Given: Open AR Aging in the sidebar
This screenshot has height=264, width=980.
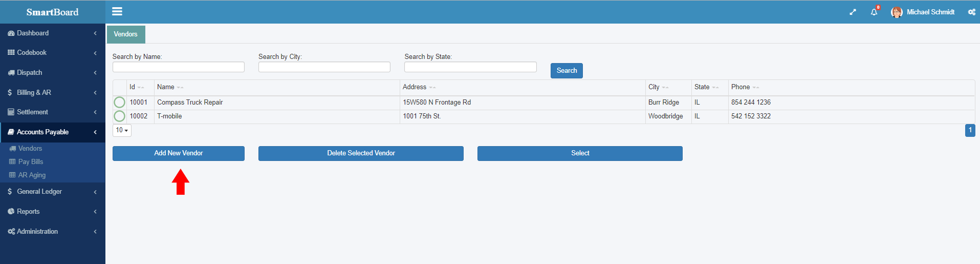Looking at the screenshot, I should pyautogui.click(x=32, y=175).
